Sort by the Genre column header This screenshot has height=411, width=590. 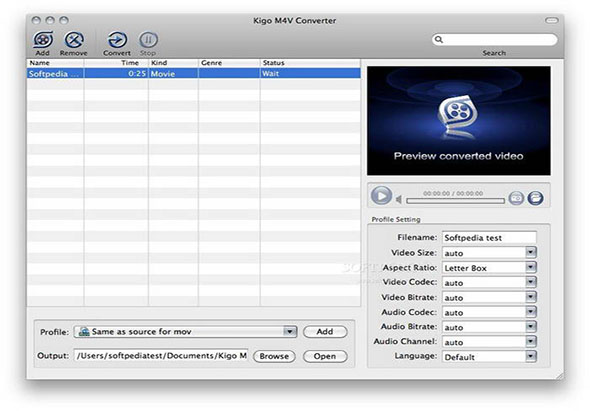pos(229,63)
